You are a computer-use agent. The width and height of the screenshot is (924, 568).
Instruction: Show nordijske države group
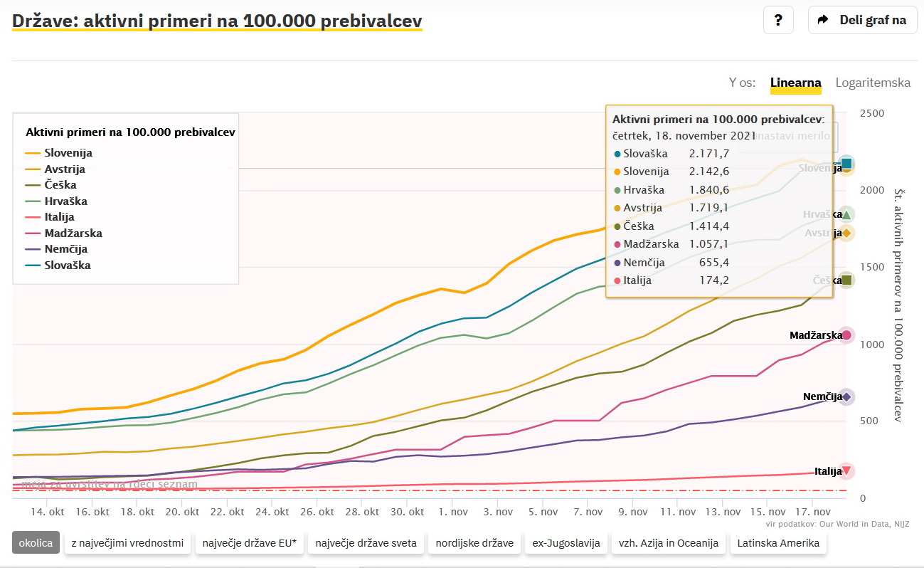coord(475,543)
